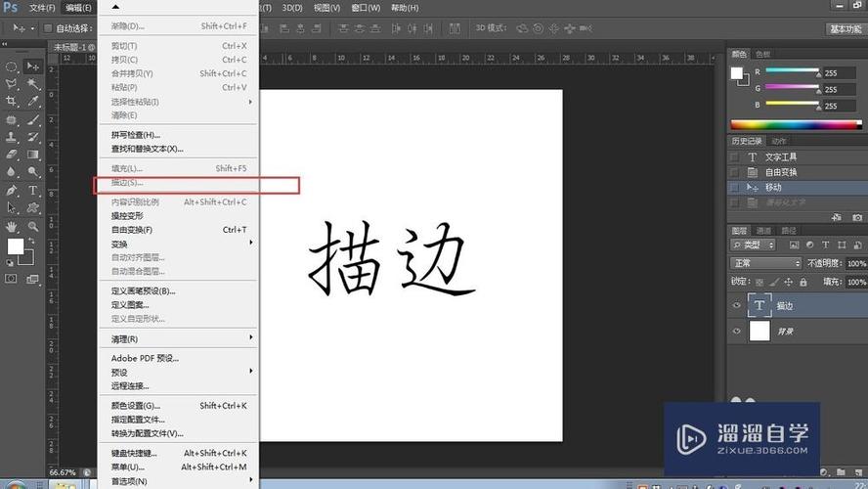This screenshot has height=489, width=868.
Task: Click the foreground color swatch in toolbox
Action: (x=15, y=246)
